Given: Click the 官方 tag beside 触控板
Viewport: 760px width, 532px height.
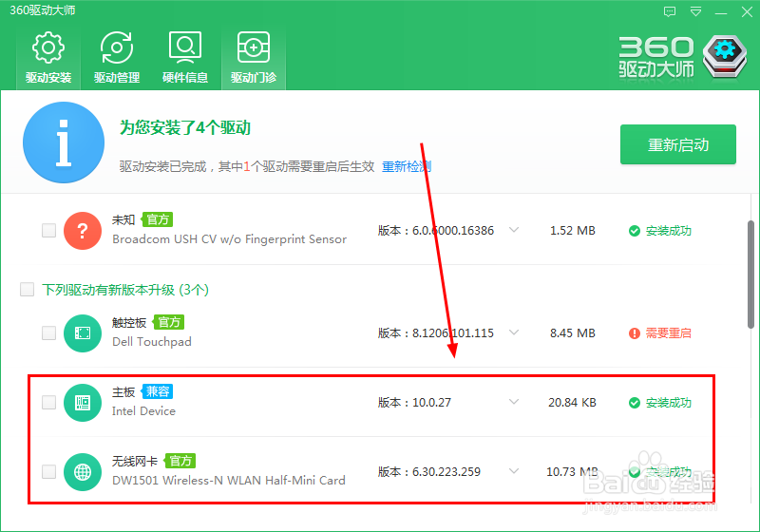Looking at the screenshot, I should [169, 322].
